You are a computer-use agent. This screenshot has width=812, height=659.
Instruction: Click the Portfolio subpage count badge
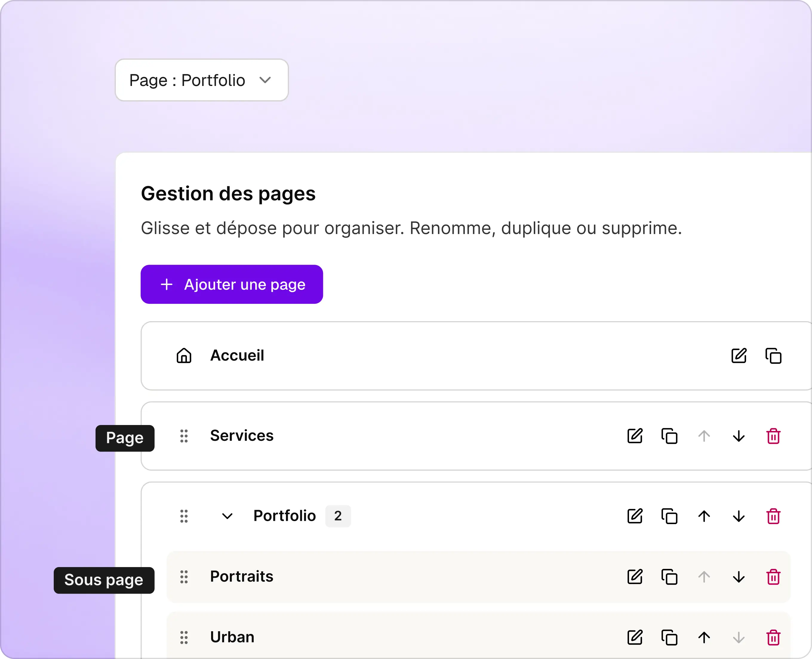(338, 516)
